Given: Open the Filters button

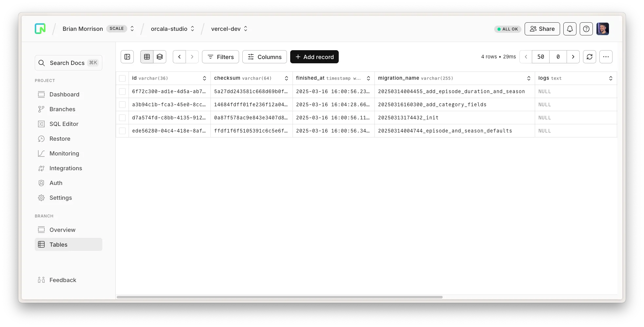Looking at the screenshot, I should pyautogui.click(x=220, y=57).
